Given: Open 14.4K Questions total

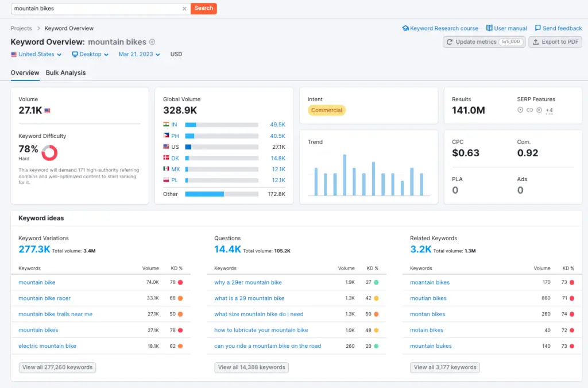Looking at the screenshot, I should pyautogui.click(x=227, y=249).
